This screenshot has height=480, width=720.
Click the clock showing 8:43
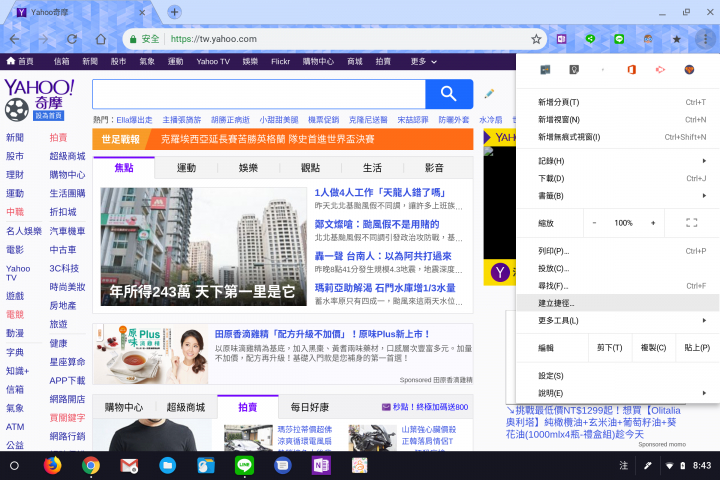pyautogui.click(x=702, y=466)
